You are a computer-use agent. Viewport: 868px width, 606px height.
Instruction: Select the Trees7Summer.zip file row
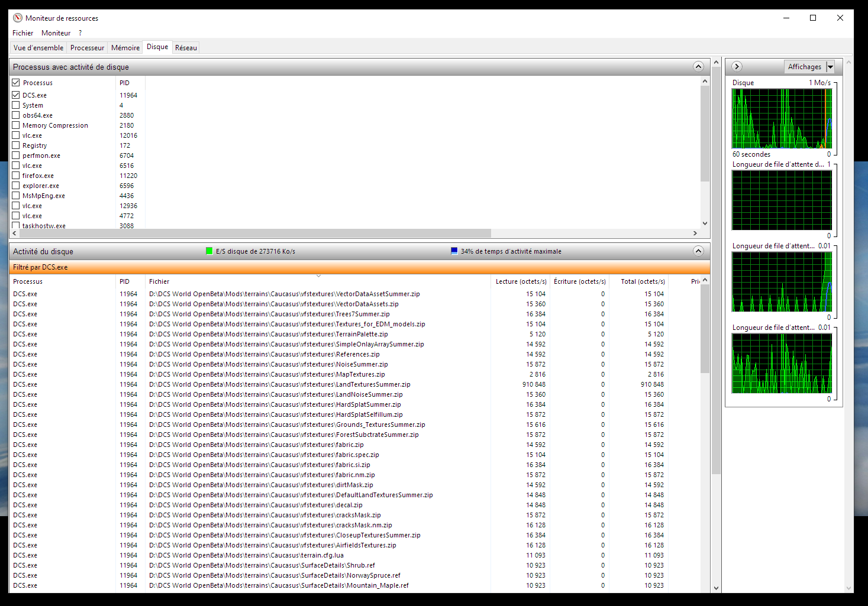[x=355, y=314]
